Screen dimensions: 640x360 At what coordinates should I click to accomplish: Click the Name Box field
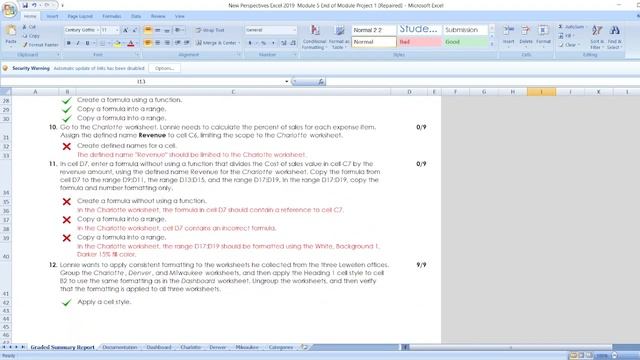pos(141,82)
